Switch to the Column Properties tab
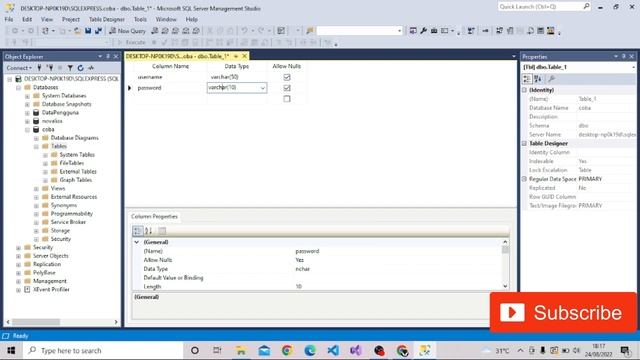This screenshot has width=640, height=360. click(x=154, y=217)
